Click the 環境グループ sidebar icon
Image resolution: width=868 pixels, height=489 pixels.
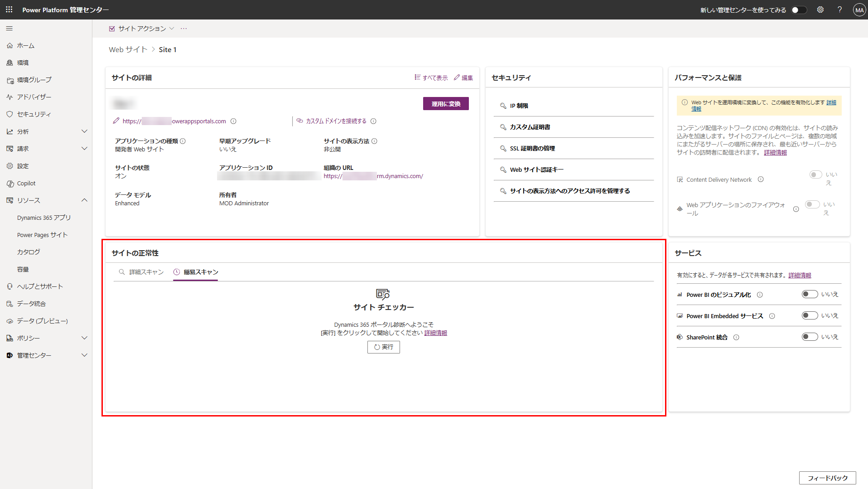point(10,80)
